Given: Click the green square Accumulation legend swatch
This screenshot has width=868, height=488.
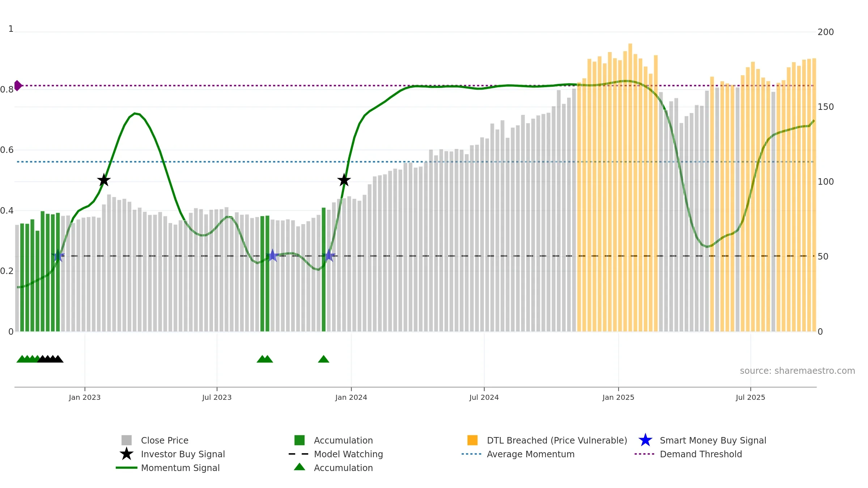Looking at the screenshot, I should (299, 440).
